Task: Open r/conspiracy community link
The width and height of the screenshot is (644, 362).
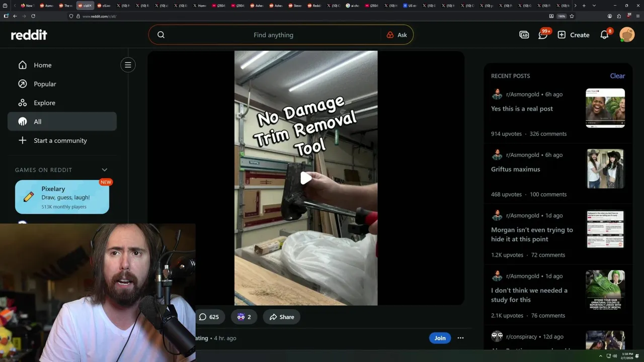Action: coord(521,336)
